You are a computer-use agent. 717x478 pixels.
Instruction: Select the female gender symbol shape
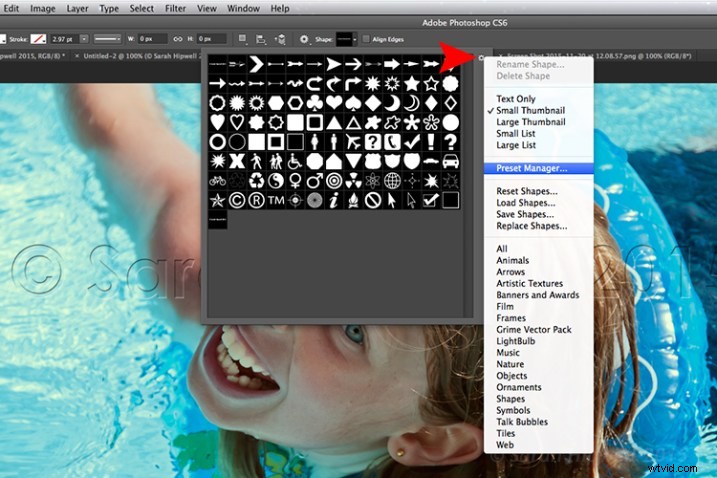pos(295,181)
